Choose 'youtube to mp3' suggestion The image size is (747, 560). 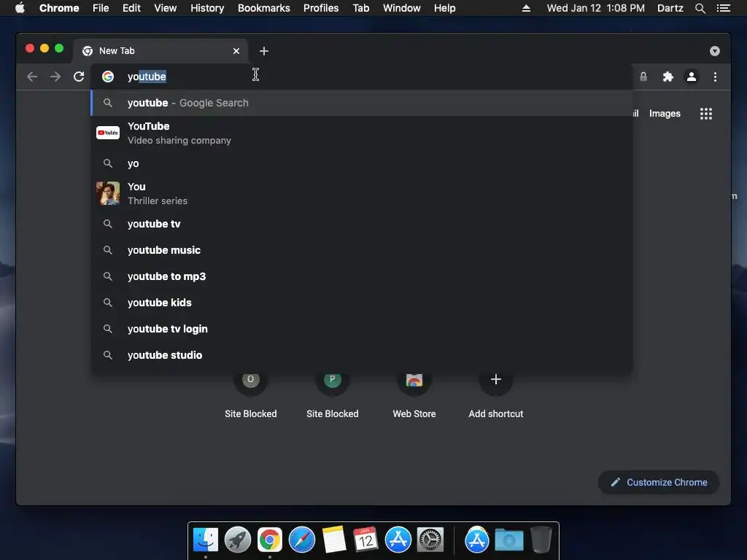[362, 276]
